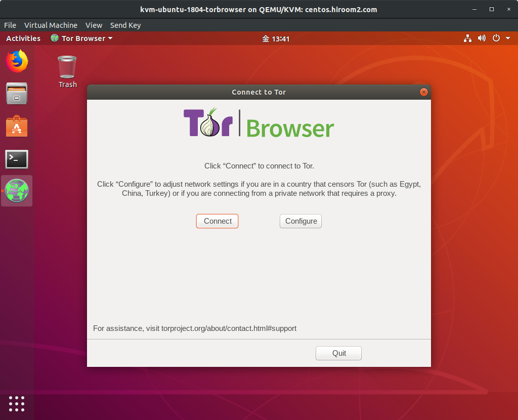The image size is (518, 420).
Task: Click the Connect button
Action: pyautogui.click(x=217, y=221)
